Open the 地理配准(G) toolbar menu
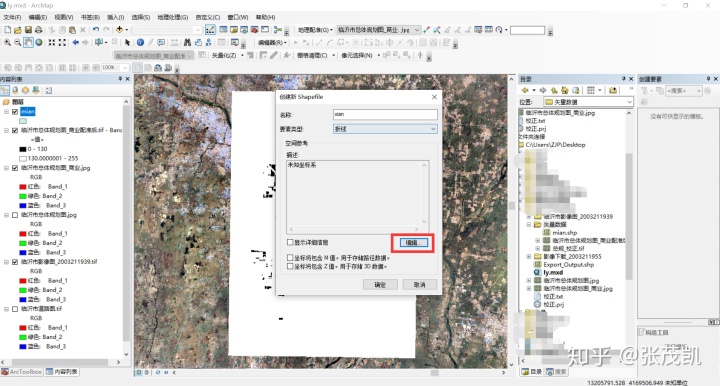720x386 pixels. click(315, 30)
